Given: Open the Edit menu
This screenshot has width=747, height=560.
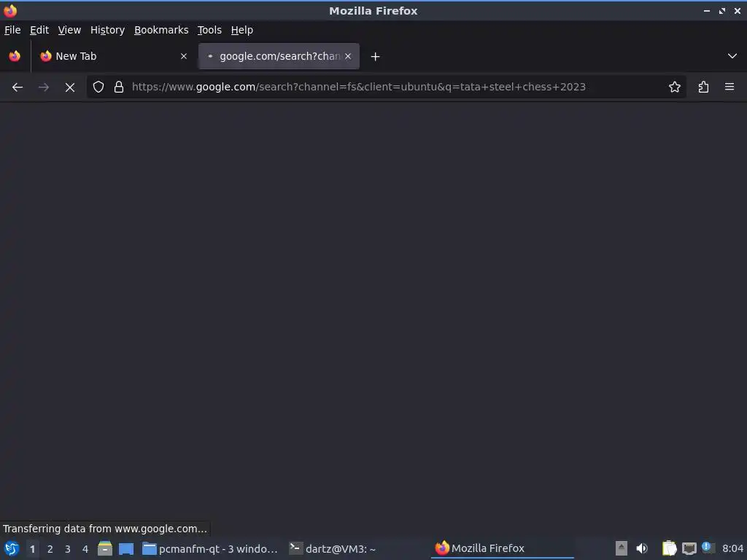Looking at the screenshot, I should 39,30.
